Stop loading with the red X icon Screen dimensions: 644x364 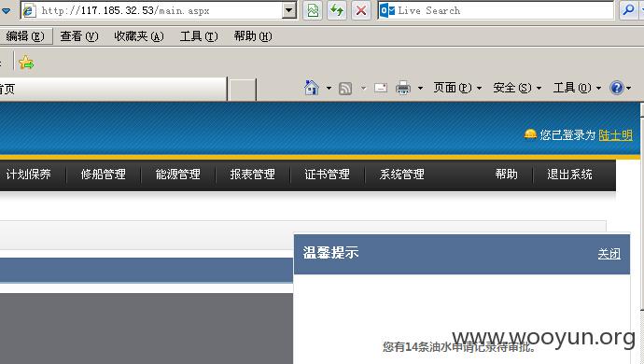361,10
